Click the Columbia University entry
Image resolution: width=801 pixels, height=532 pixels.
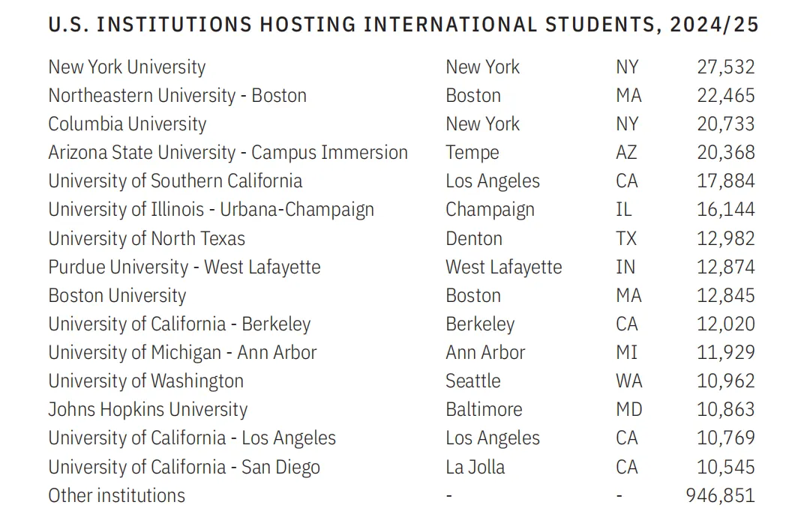(127, 124)
